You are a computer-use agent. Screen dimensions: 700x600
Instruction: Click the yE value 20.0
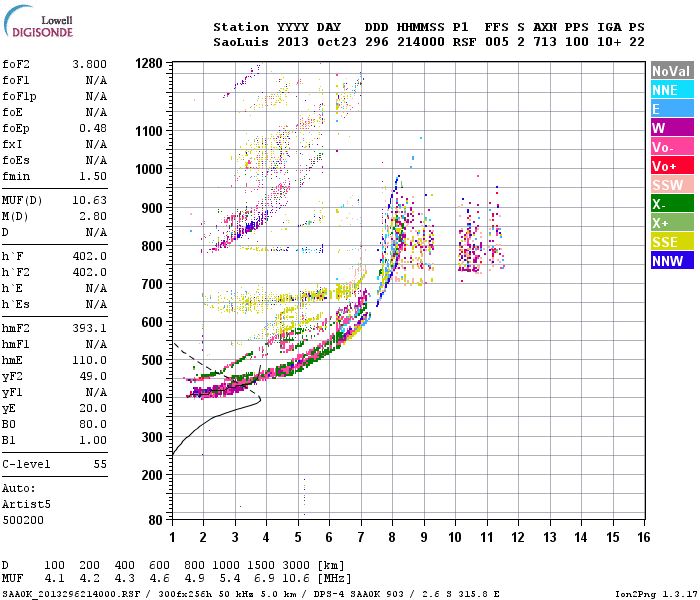pos(93,408)
